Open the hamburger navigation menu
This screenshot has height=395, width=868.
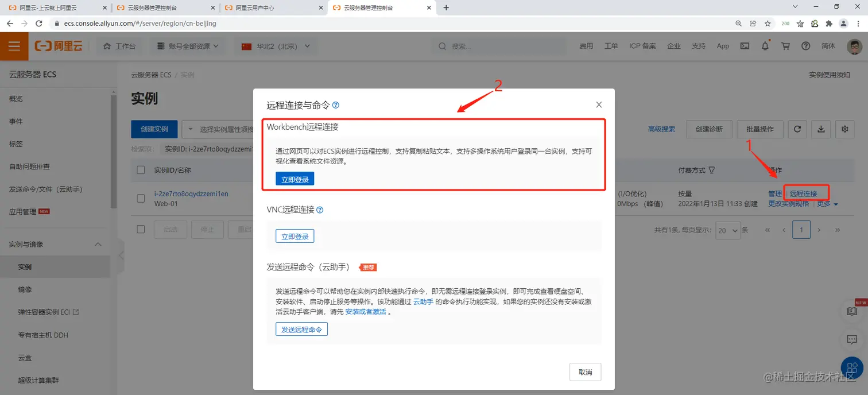coord(14,46)
